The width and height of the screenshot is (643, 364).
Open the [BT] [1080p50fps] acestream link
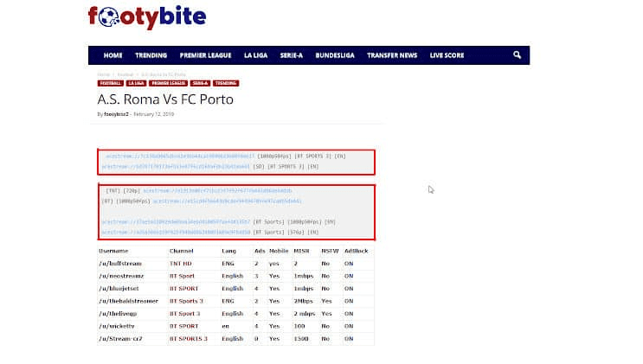point(228,201)
